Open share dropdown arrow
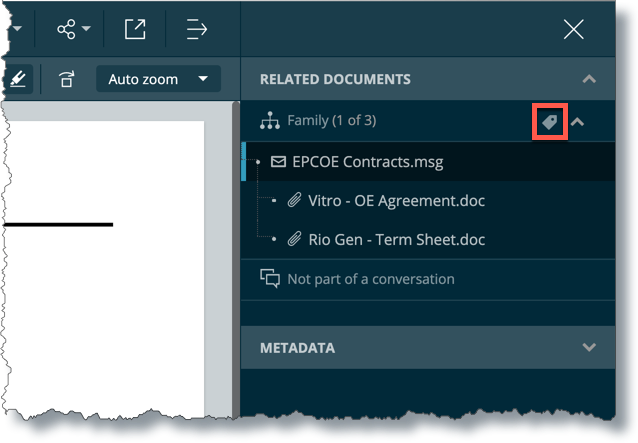638x443 pixels. 86,29
